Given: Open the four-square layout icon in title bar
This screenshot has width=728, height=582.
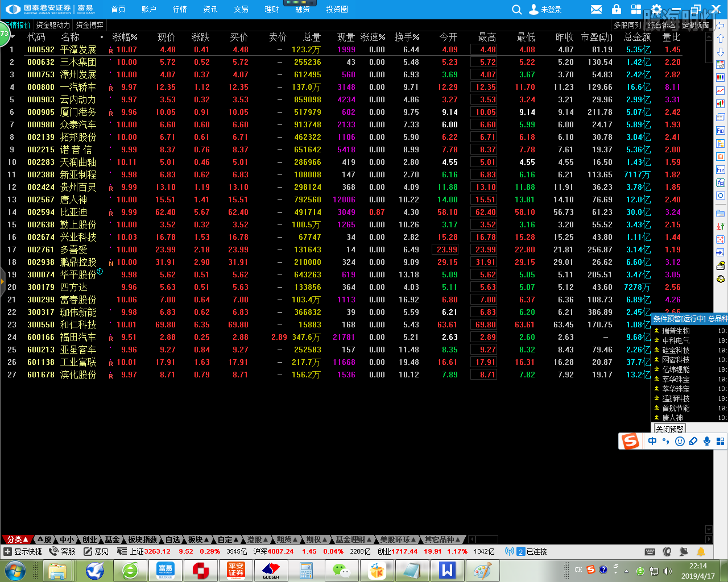Looking at the screenshot, I should pos(636,10).
